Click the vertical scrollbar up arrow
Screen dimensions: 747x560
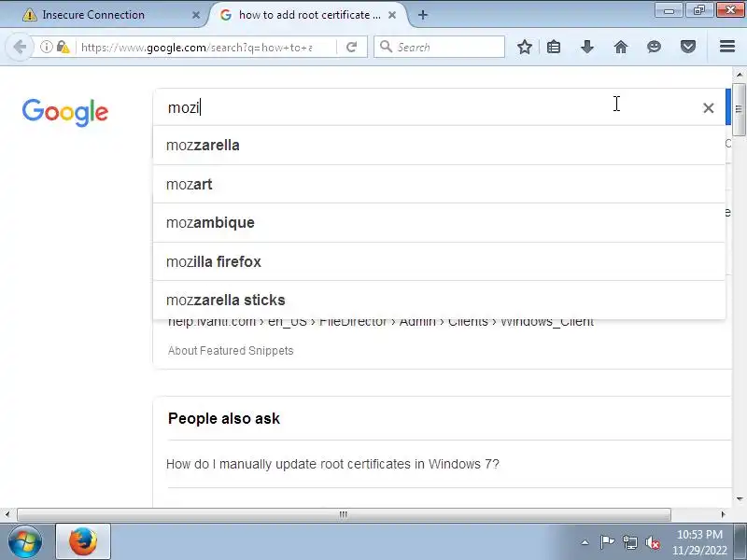point(739,75)
